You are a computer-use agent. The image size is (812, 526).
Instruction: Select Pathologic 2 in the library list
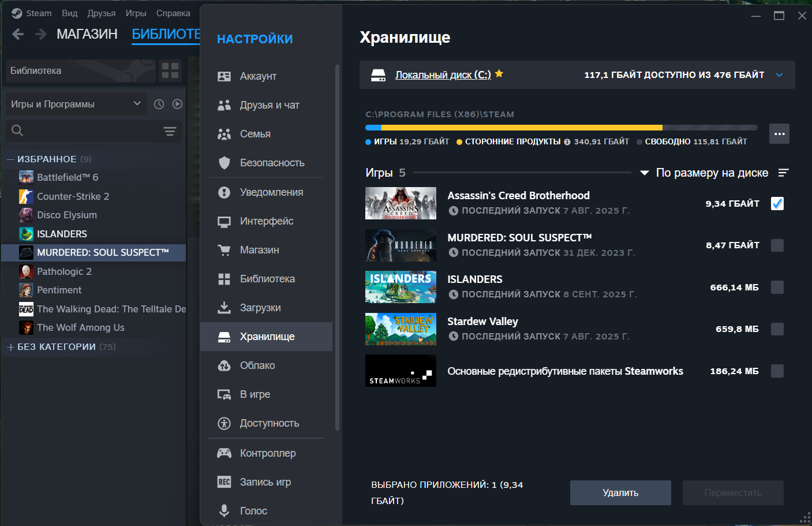pos(93,271)
